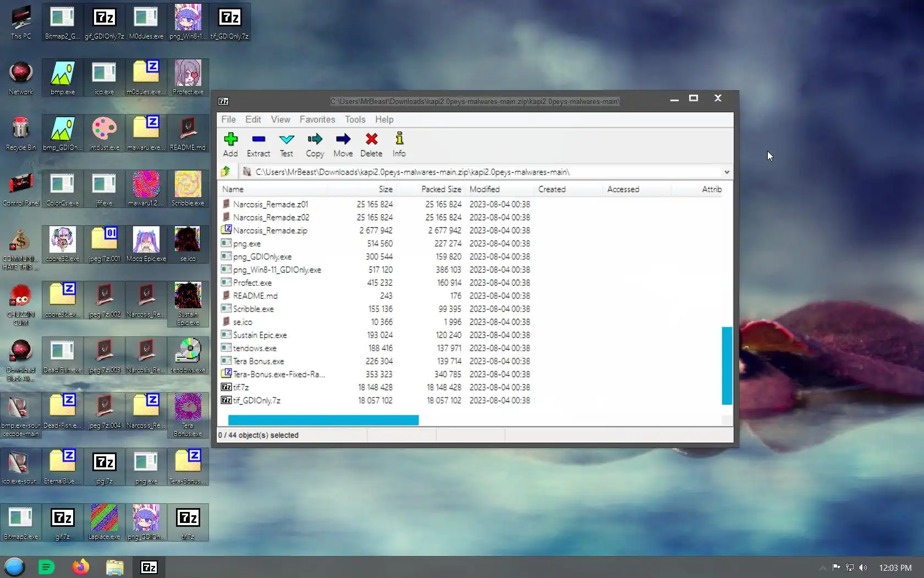Show file Info from the toolbar

pos(399,145)
